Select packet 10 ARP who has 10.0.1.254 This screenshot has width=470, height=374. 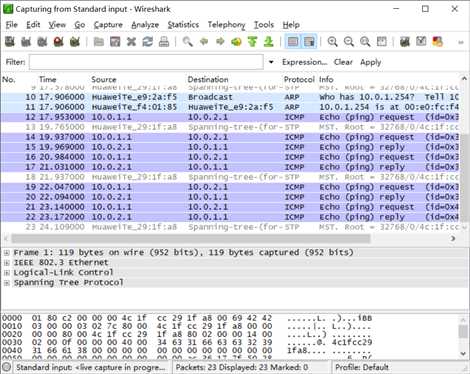pos(230,97)
